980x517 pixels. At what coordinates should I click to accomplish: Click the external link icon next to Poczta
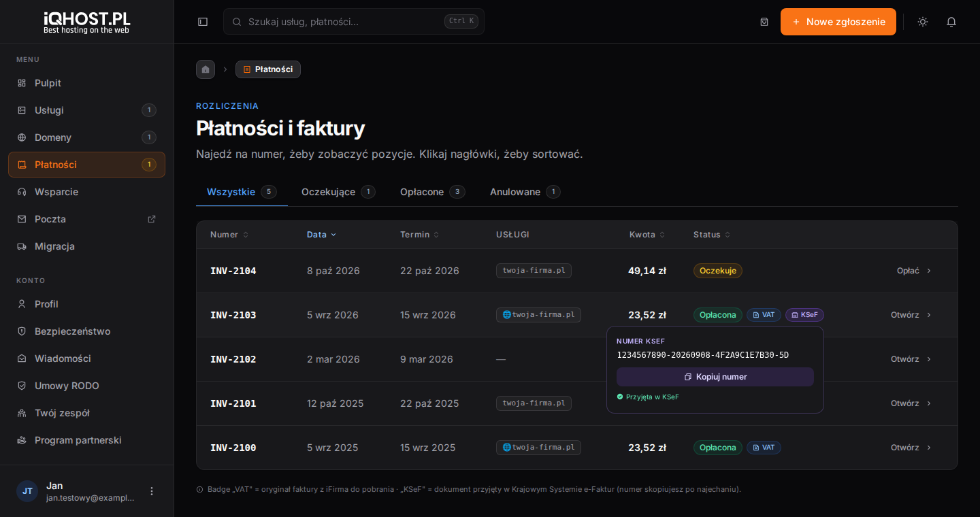[152, 219]
